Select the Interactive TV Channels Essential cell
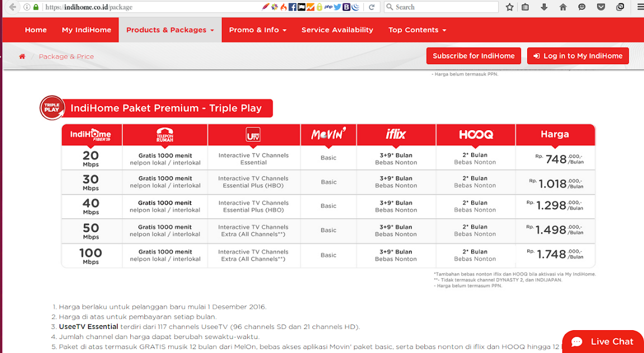644x353 pixels. (x=253, y=159)
